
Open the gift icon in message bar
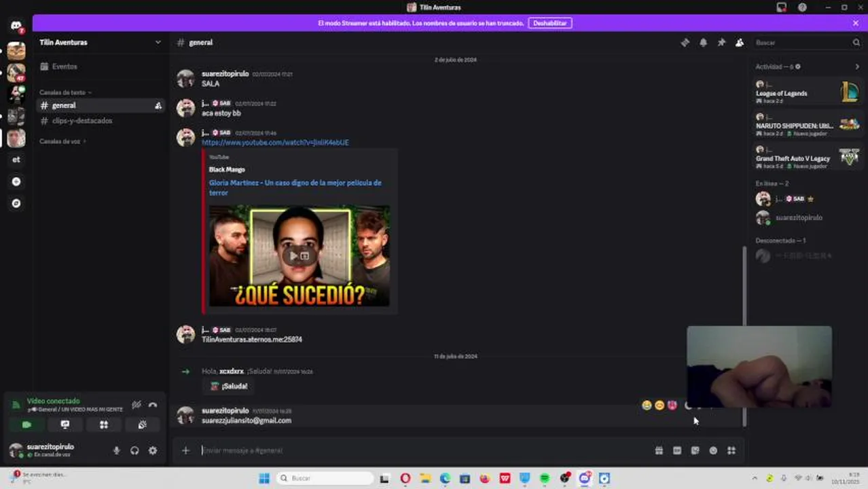coord(659,450)
